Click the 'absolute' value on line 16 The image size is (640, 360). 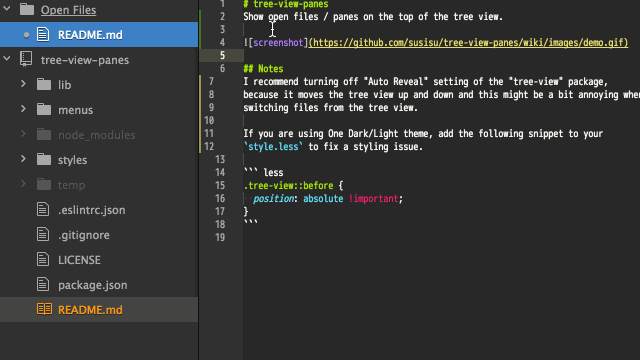(x=323, y=198)
